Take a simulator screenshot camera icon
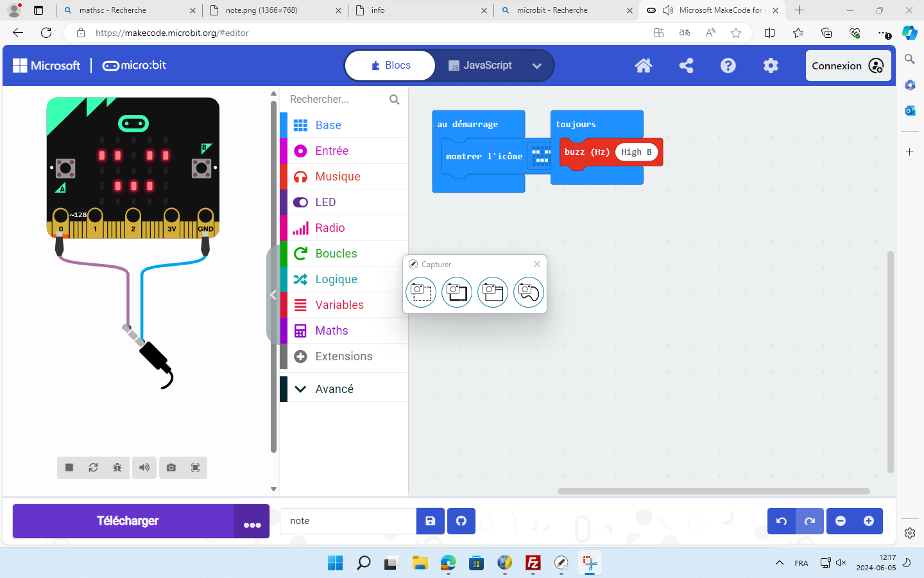 point(171,468)
